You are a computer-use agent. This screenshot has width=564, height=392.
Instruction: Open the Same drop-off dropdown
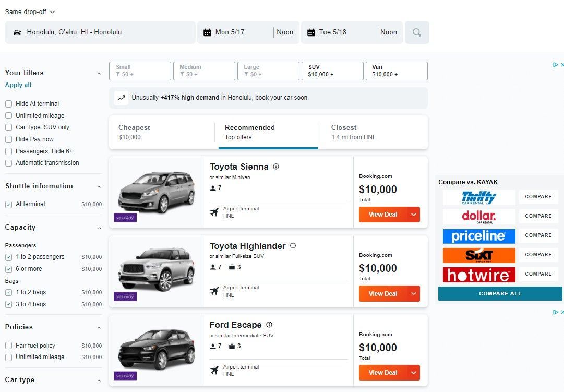pyautogui.click(x=30, y=12)
